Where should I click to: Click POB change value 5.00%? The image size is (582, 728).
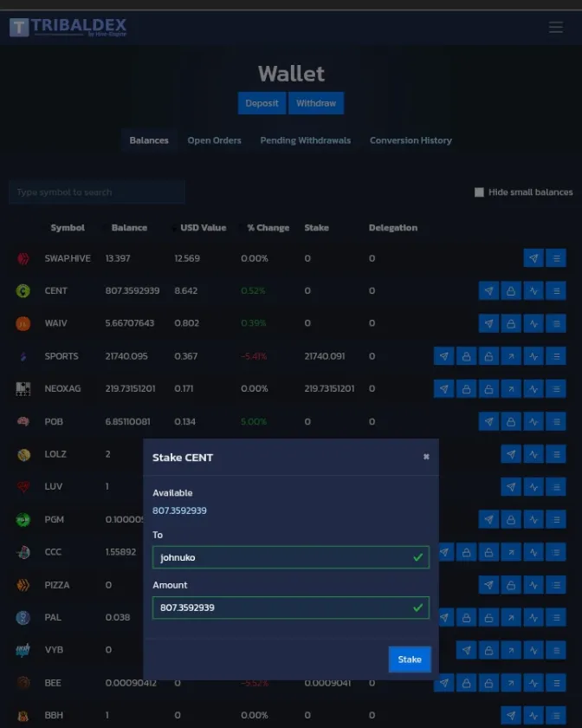(254, 421)
